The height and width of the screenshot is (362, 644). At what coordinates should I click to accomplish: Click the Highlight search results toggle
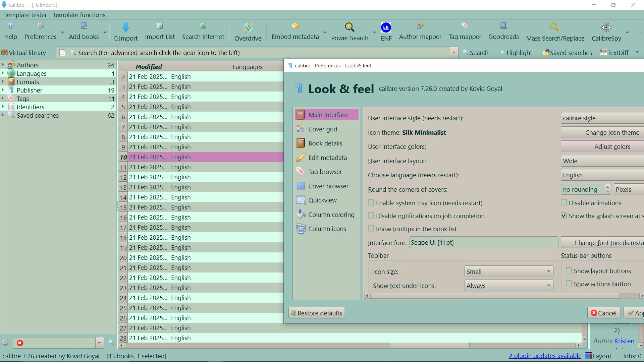point(516,53)
